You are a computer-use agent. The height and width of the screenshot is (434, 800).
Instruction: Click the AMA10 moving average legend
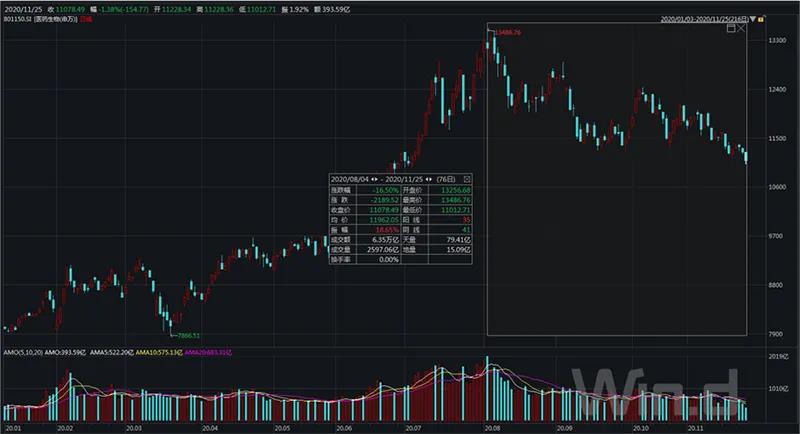click(156, 353)
